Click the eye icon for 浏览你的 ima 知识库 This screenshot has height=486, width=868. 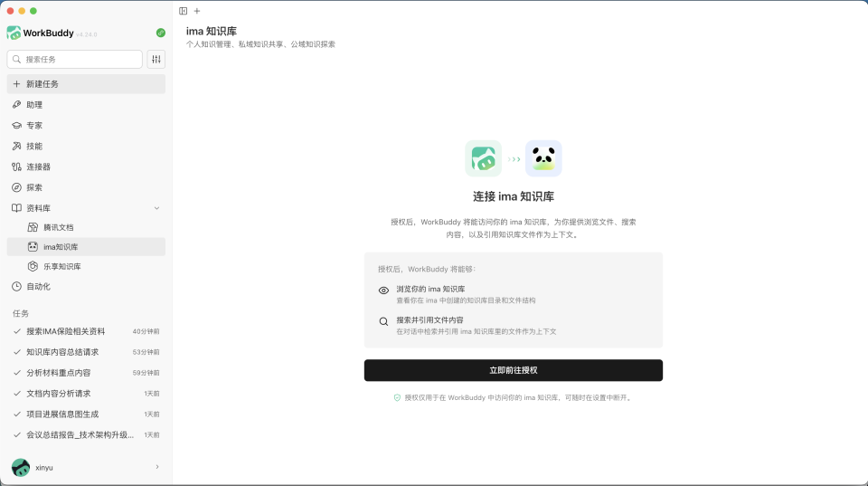(x=383, y=291)
